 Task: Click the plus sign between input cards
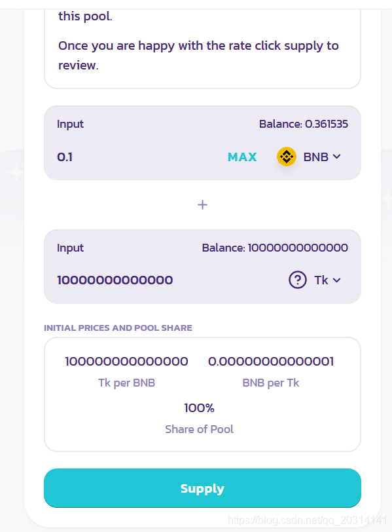point(202,204)
